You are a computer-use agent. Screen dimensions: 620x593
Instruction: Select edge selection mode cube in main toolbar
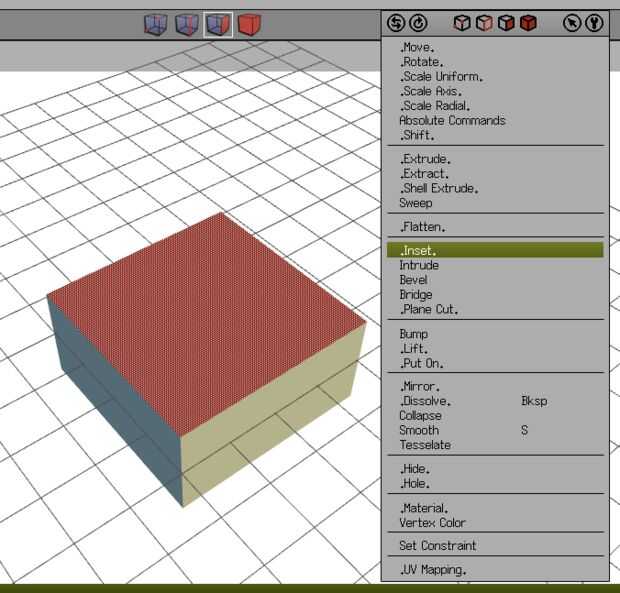pos(187,25)
